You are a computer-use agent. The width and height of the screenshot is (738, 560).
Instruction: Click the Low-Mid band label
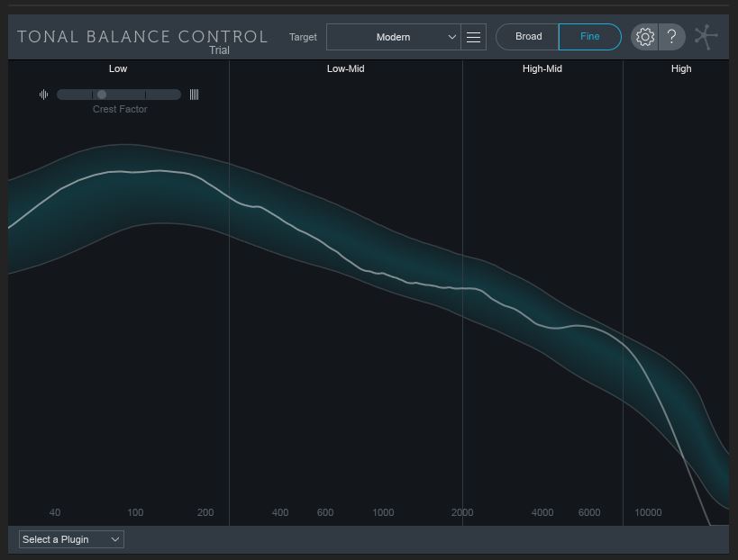click(x=345, y=68)
